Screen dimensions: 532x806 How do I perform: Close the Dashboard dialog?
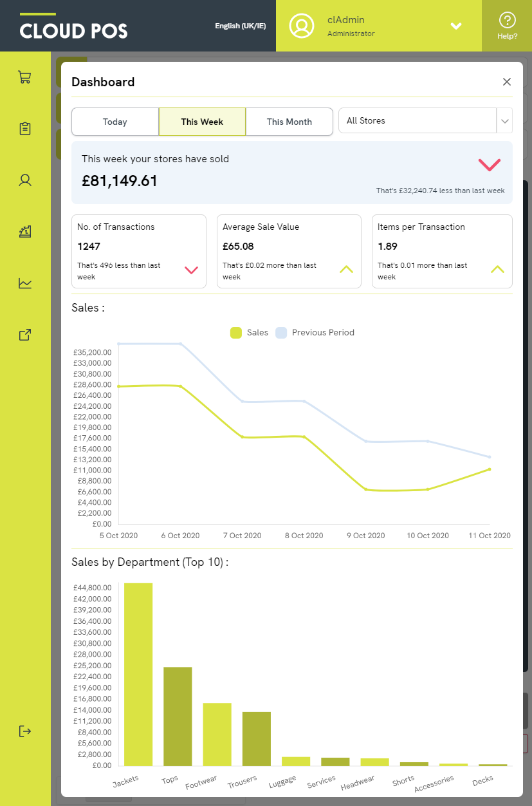click(x=507, y=82)
